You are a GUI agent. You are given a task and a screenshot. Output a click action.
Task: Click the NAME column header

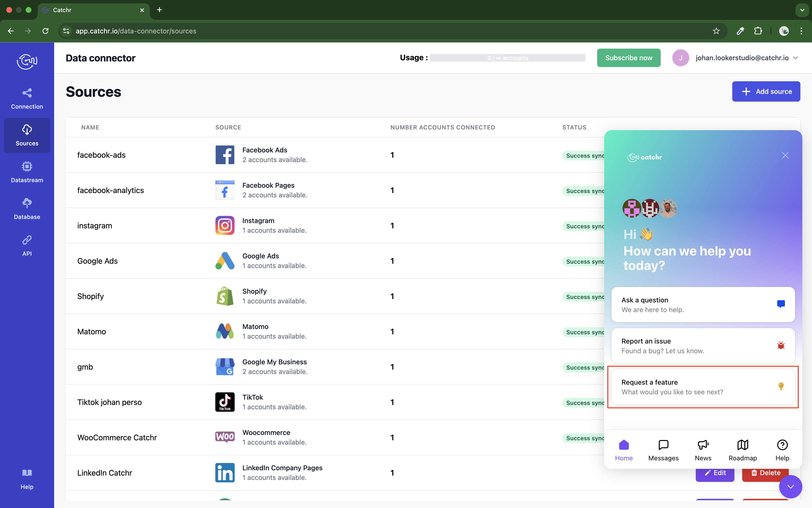click(90, 127)
